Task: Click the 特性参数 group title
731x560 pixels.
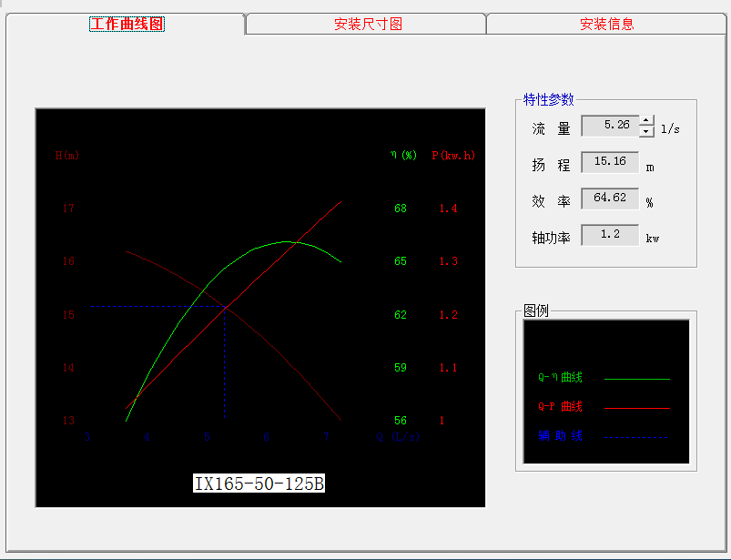Action: [548, 99]
